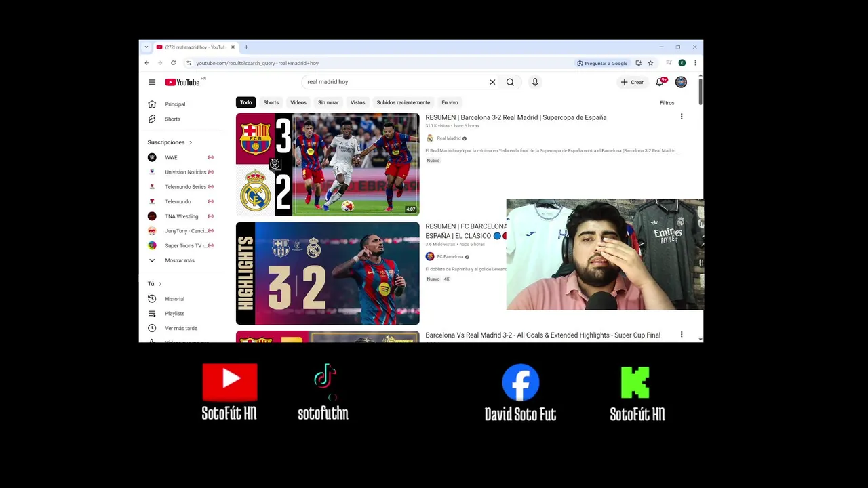Open the notifications bell
Screen dimensions: 868x488
coord(660,82)
